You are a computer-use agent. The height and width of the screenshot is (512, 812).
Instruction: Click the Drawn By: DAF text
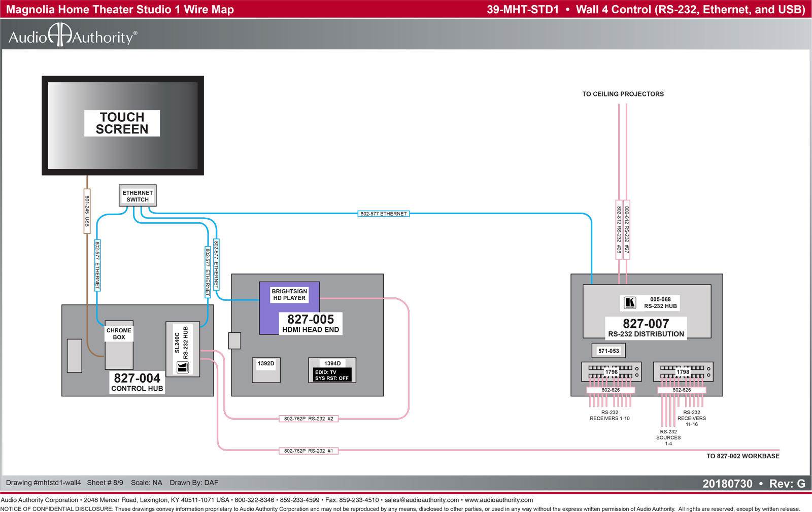pos(194,483)
